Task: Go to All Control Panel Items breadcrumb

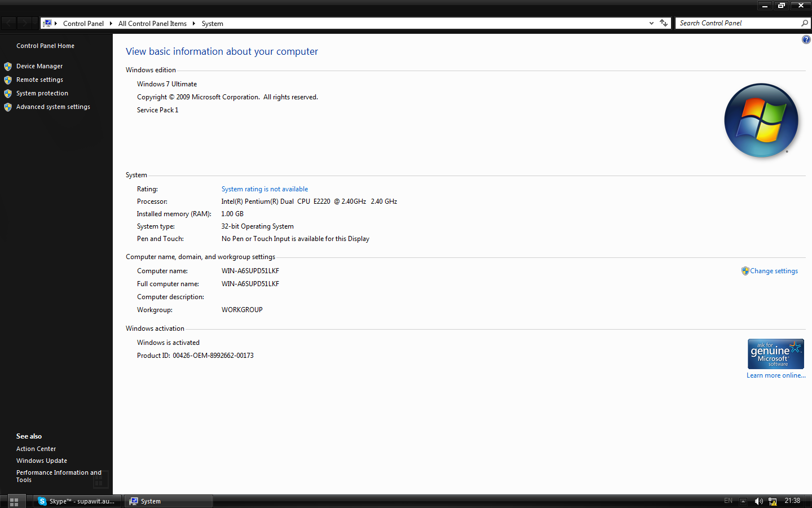Action: point(152,24)
